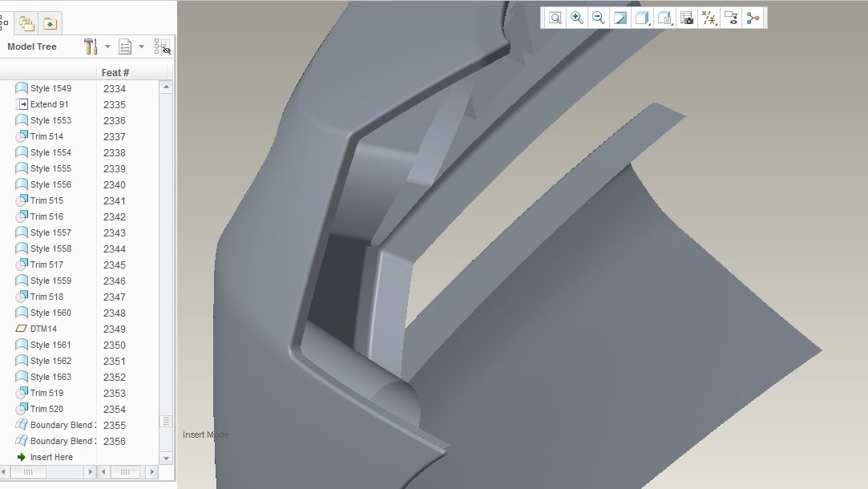This screenshot has width=868, height=489.
Task: Select Trim 516 feature
Action: pyautogui.click(x=46, y=216)
